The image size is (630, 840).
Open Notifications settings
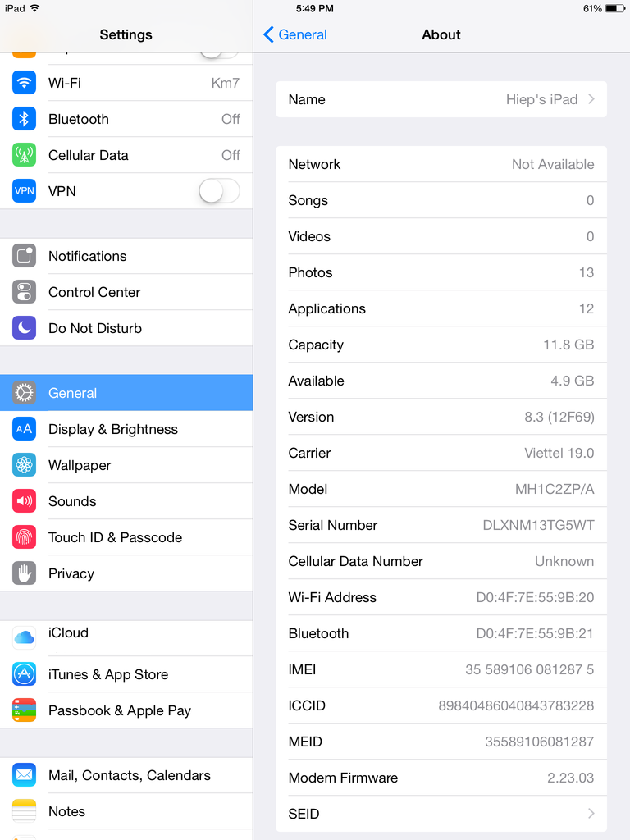click(x=126, y=256)
